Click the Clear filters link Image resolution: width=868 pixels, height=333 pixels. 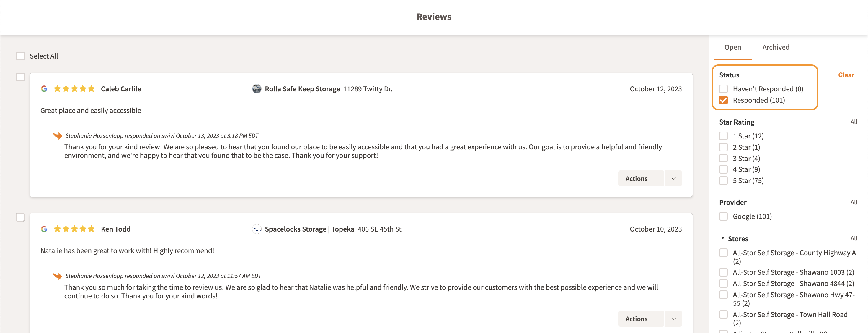(x=846, y=75)
